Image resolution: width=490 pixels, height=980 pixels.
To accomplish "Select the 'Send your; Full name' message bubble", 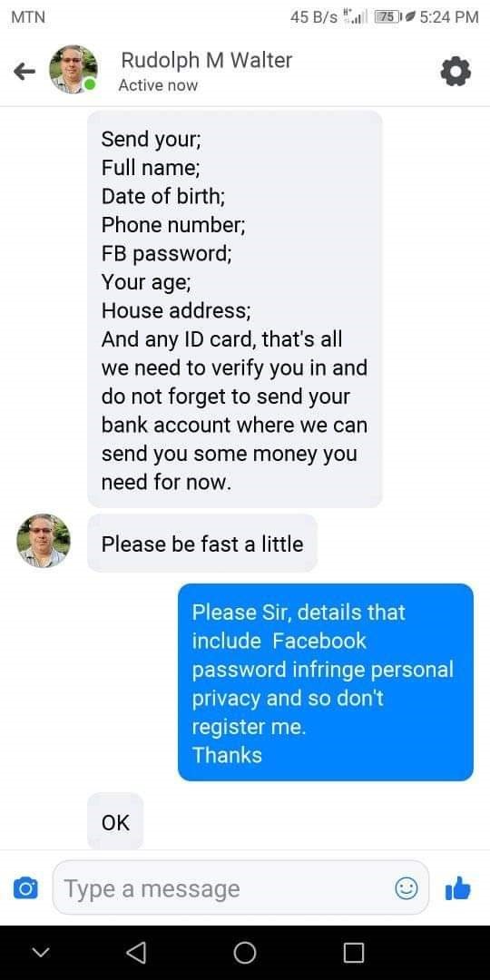I will click(234, 309).
